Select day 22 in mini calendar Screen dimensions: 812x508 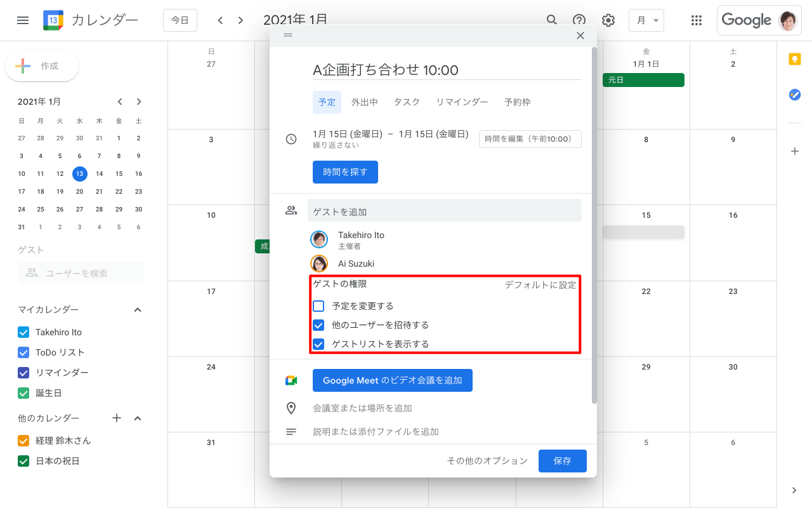(x=119, y=191)
